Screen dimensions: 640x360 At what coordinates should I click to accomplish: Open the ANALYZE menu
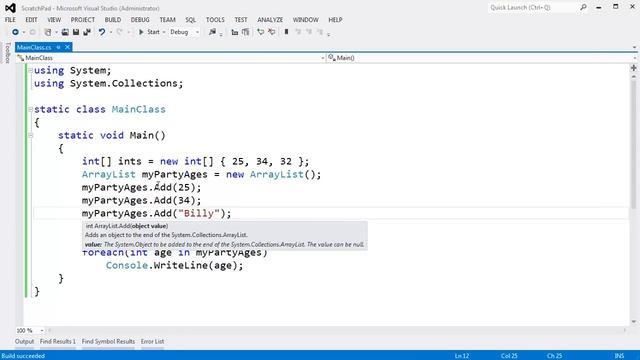coord(270,20)
